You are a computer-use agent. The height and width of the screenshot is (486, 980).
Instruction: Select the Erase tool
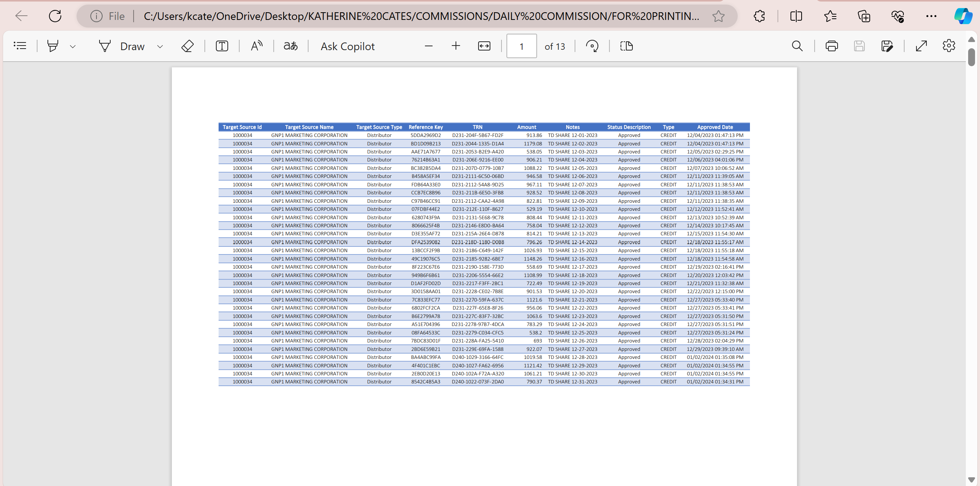point(187,46)
